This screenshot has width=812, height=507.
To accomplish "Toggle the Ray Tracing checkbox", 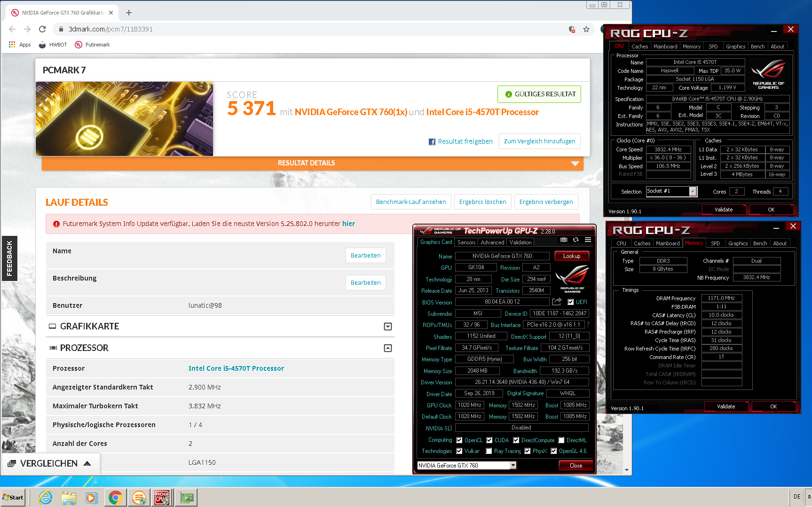I will [489, 451].
